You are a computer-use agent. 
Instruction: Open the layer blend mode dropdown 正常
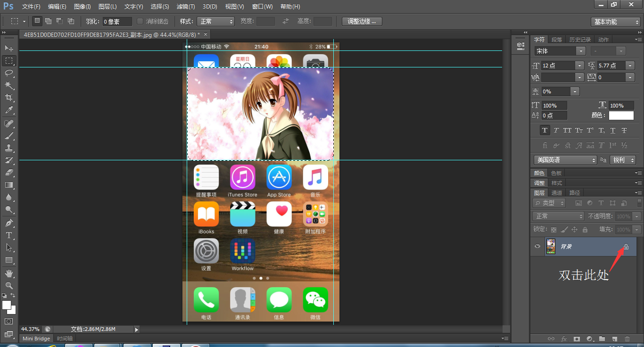pyautogui.click(x=558, y=216)
